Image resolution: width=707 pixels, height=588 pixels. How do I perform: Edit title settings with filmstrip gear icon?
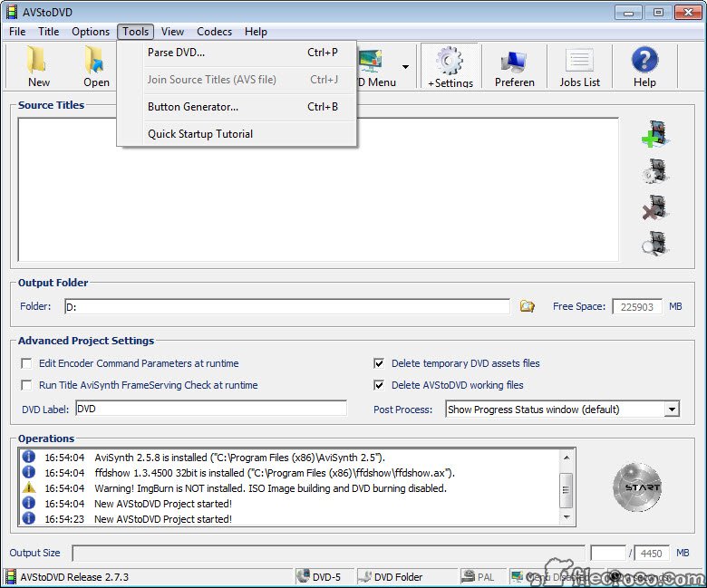point(655,170)
